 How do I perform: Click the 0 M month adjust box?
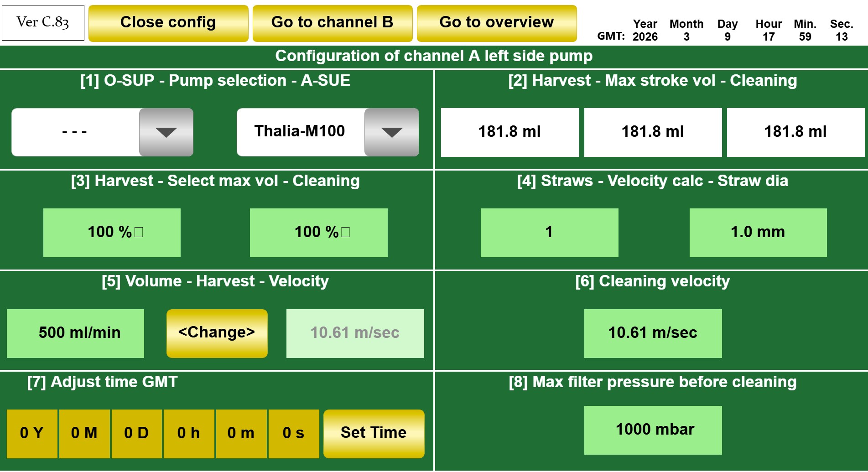(84, 433)
